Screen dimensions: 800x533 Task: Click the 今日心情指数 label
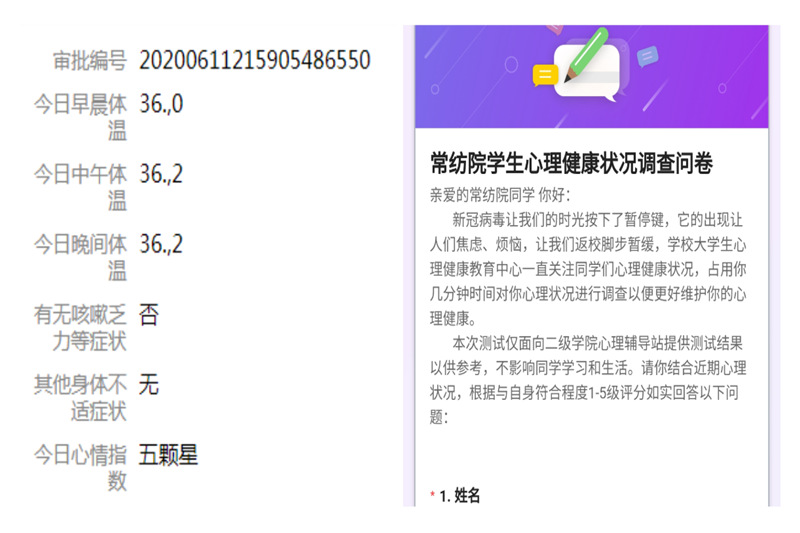80,467
